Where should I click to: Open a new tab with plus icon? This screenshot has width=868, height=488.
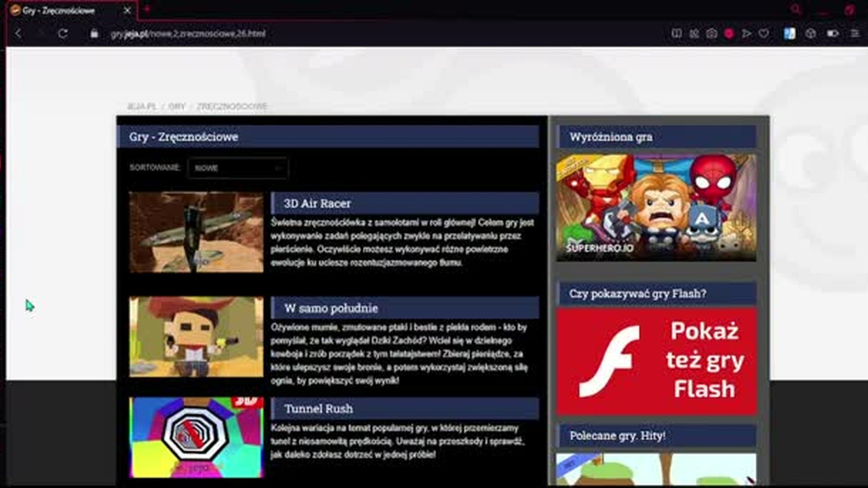coord(146,10)
